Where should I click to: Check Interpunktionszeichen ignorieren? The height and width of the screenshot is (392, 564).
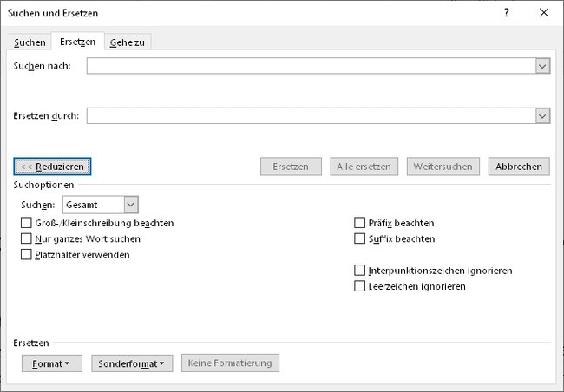pyautogui.click(x=360, y=271)
